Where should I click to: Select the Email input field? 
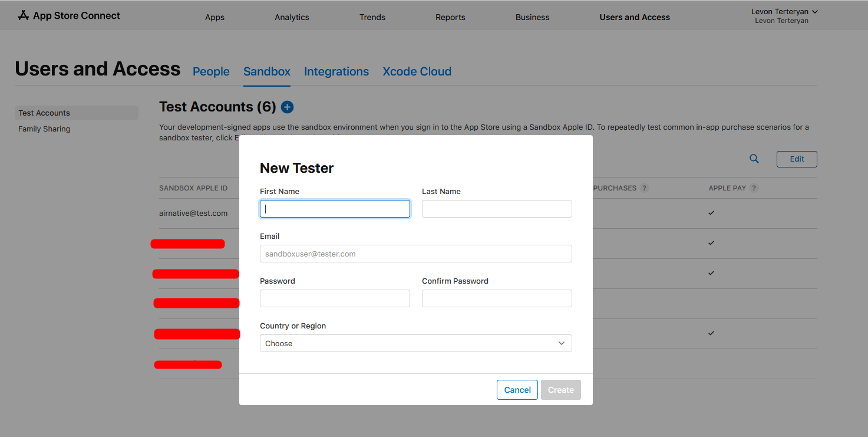click(x=416, y=254)
